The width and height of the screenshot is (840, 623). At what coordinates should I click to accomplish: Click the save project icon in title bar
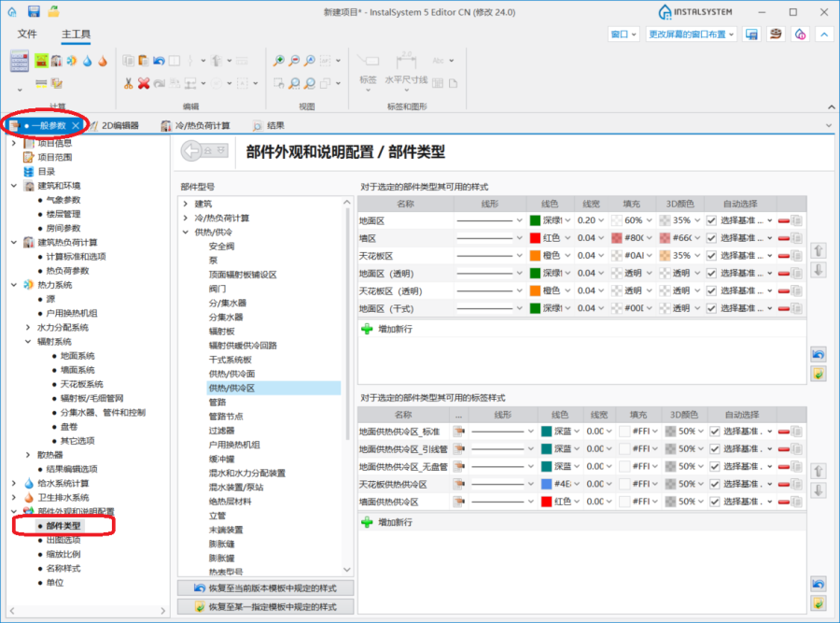[34, 11]
